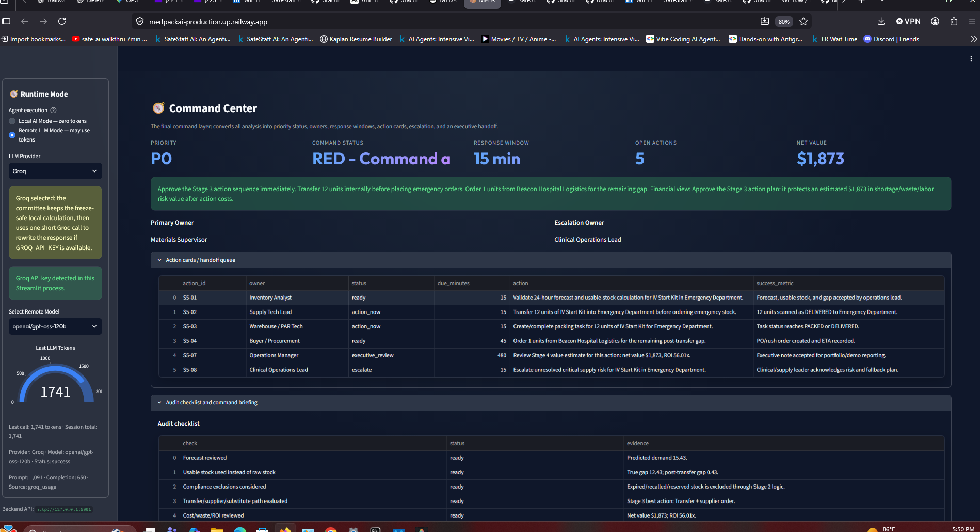
Task: Open Import bookmarks... link
Action: click(33, 39)
